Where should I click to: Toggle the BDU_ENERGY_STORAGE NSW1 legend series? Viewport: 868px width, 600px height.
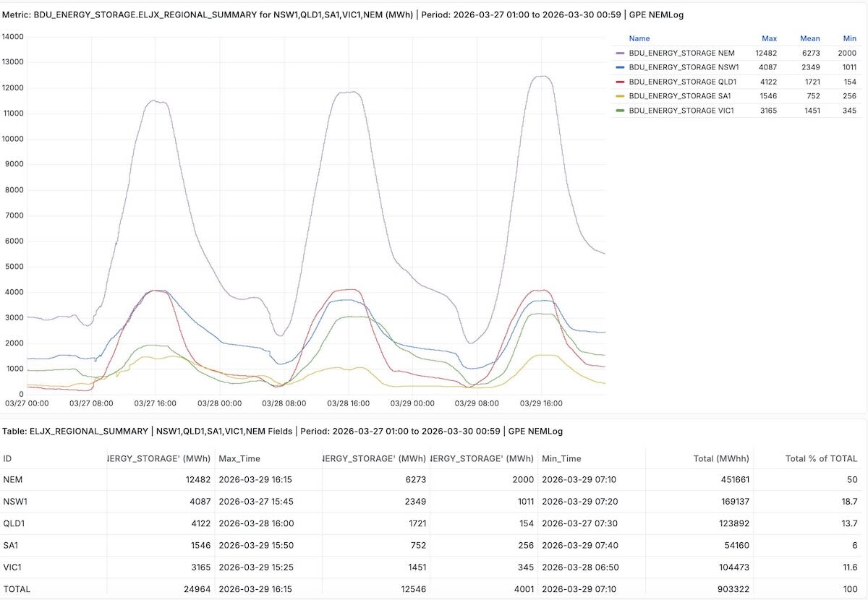point(684,67)
